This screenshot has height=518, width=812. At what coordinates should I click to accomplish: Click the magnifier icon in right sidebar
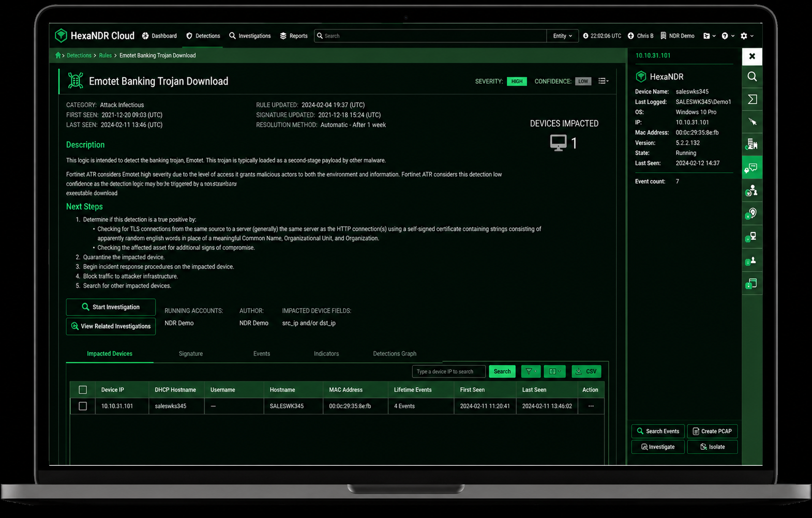pos(752,77)
